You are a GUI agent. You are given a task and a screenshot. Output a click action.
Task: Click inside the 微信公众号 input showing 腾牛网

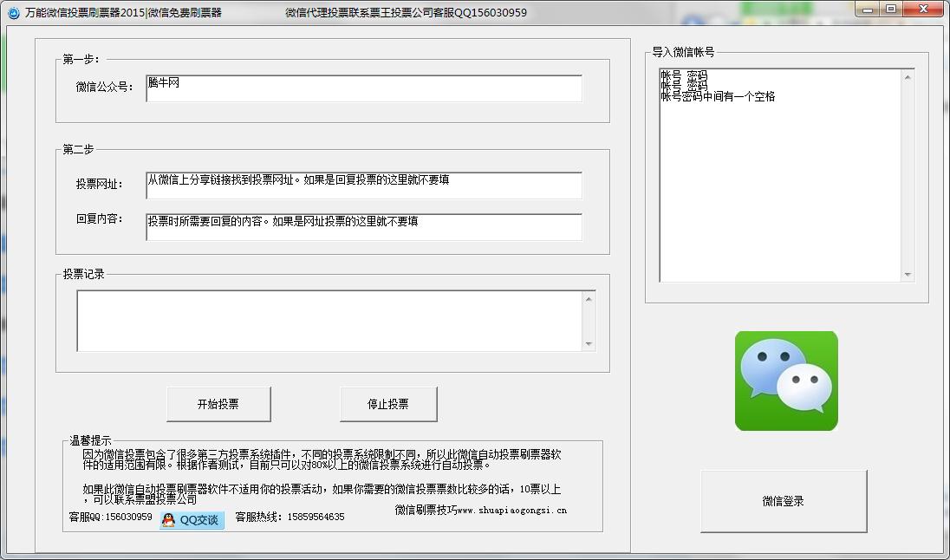[363, 89]
